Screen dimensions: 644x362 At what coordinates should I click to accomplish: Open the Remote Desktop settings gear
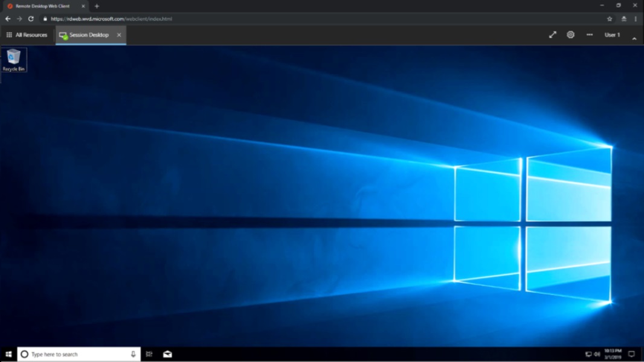point(570,35)
